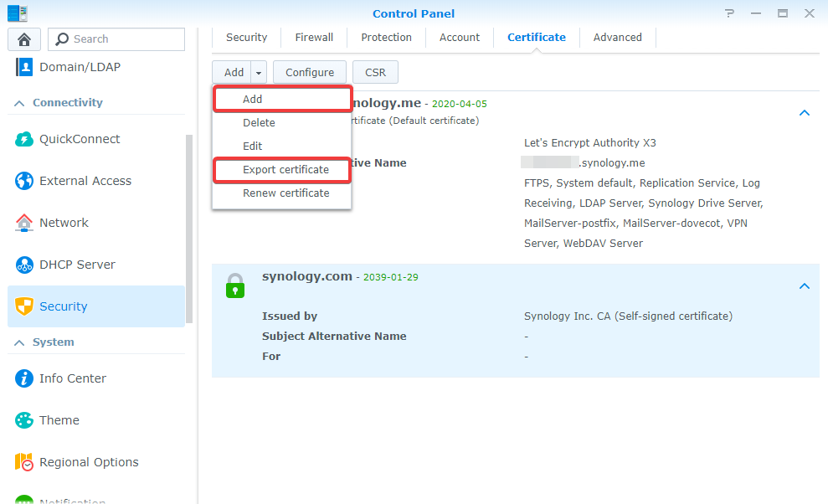828x504 pixels.
Task: Open Info Center page
Action: tap(73, 378)
